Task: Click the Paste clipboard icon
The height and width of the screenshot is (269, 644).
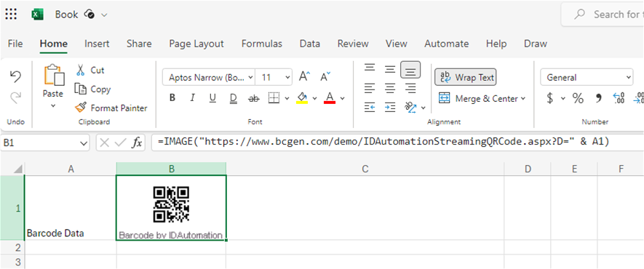Action: click(55, 75)
